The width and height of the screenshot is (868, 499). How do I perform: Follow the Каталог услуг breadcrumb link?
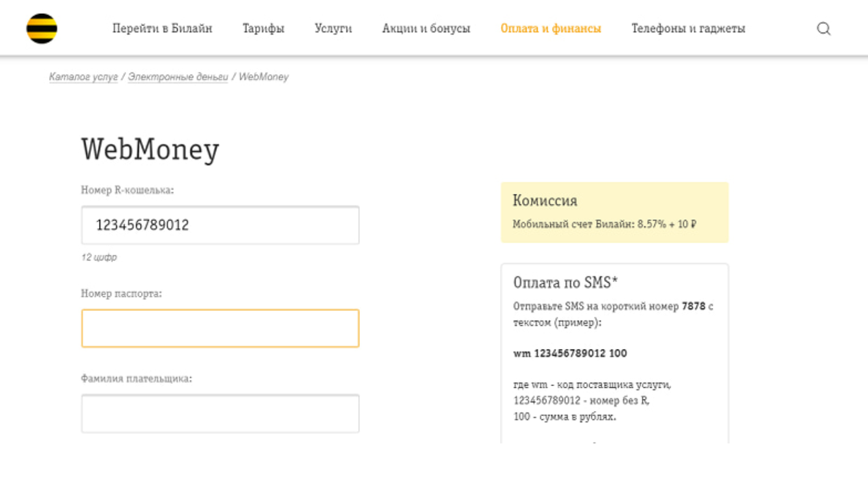[83, 77]
